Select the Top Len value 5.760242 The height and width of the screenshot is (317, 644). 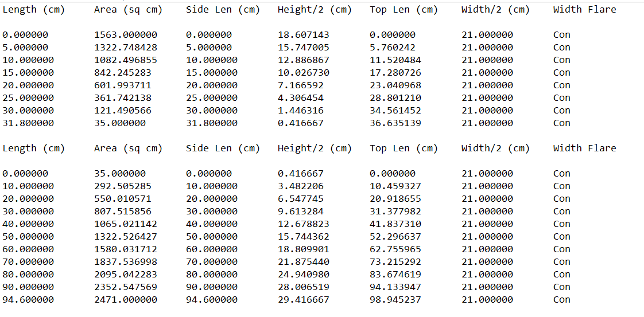(x=393, y=48)
